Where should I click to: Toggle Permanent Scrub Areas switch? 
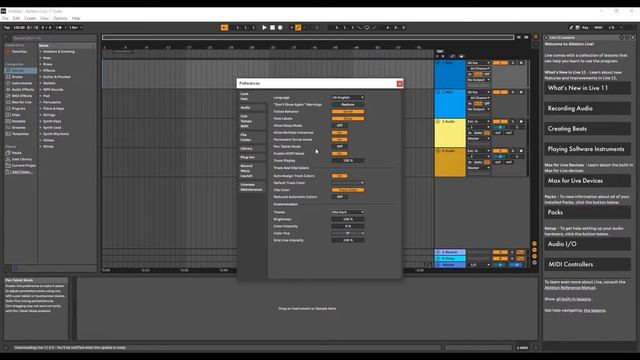(340, 140)
